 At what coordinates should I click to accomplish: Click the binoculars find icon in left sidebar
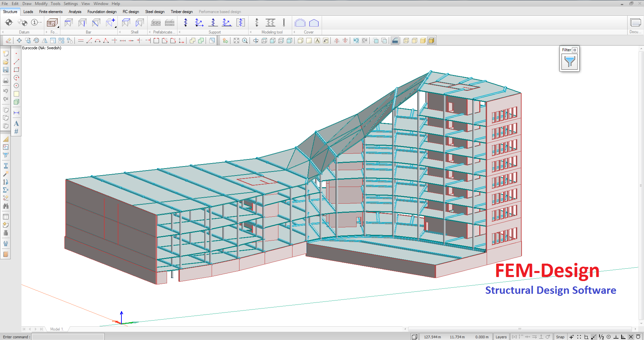pos(6,206)
